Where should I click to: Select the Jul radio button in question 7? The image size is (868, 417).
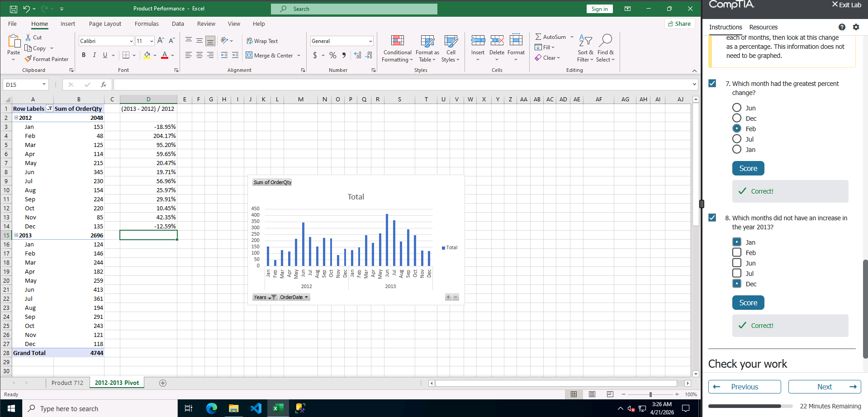coord(737,139)
